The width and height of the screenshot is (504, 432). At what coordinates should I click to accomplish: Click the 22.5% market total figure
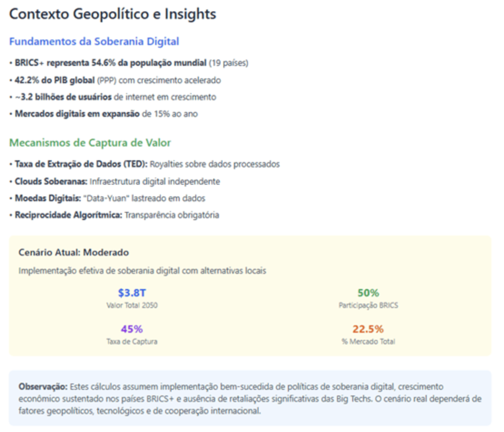[x=368, y=329]
